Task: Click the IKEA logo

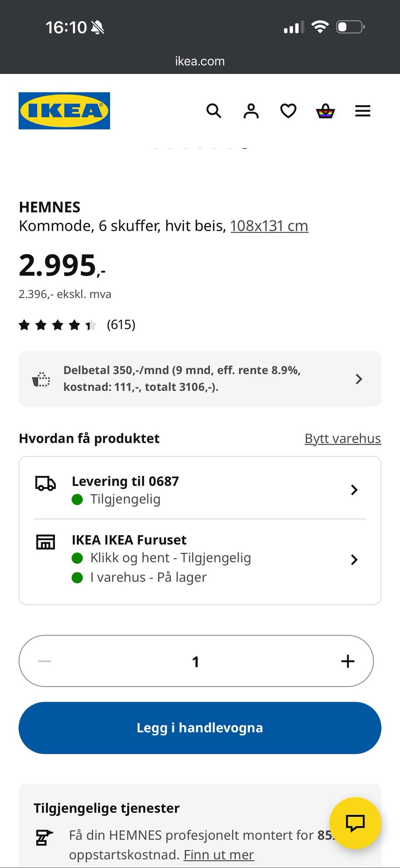Action: pos(64,111)
